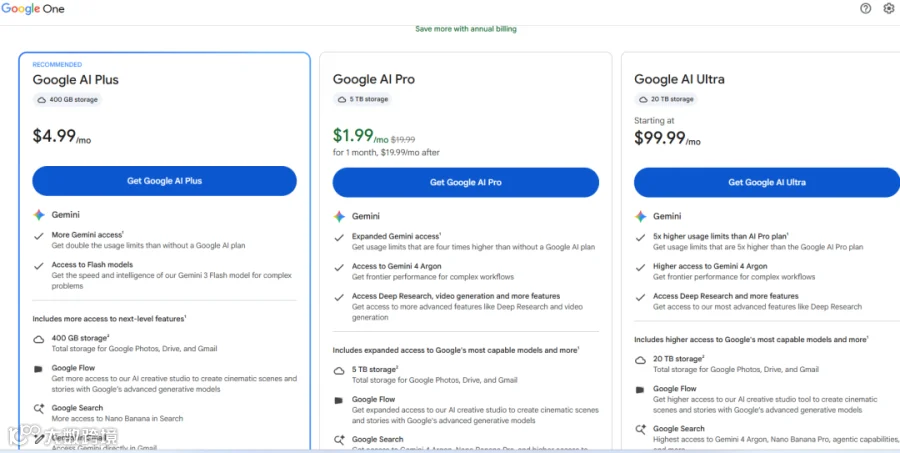Click checkmark beside Access Deep Research, video generation
The width and height of the screenshot is (900, 453).
point(339,297)
